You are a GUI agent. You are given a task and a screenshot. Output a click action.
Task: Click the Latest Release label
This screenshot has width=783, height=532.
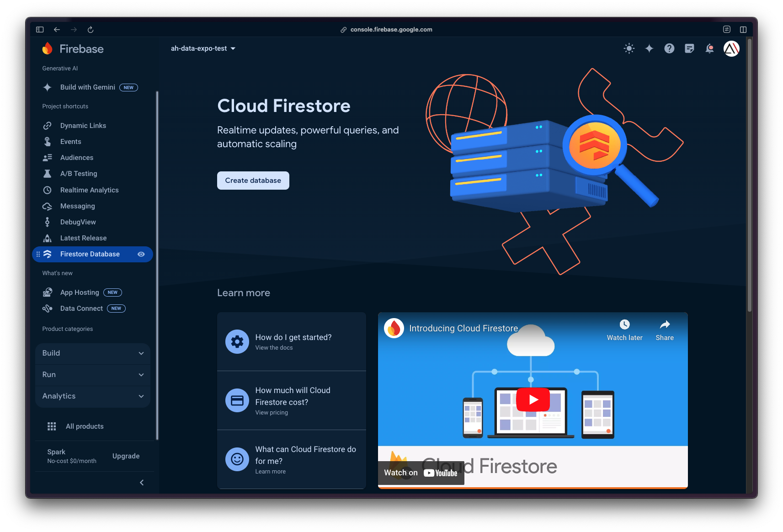pyautogui.click(x=83, y=238)
